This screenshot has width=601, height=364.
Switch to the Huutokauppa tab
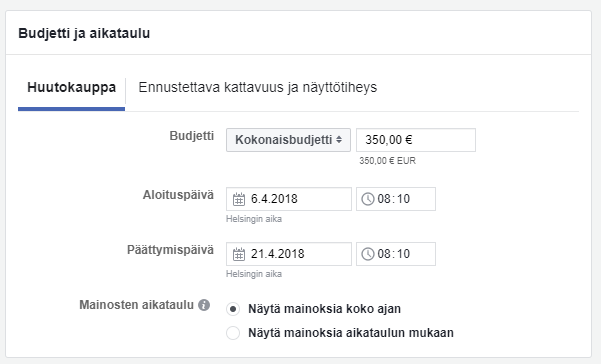tap(71, 87)
